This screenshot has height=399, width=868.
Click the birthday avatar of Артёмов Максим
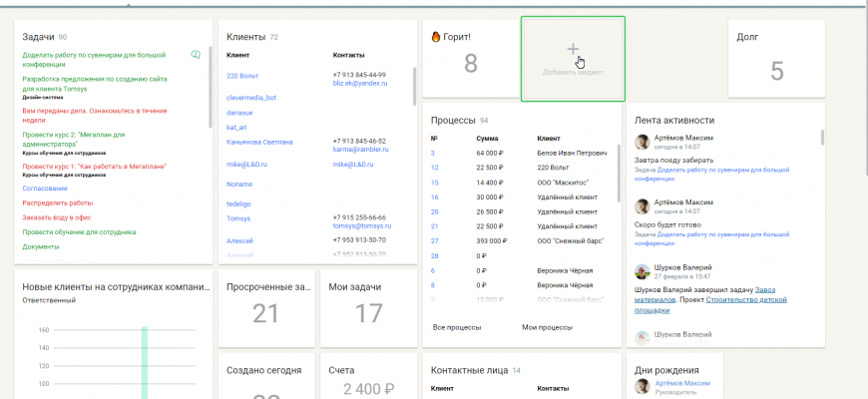click(x=644, y=386)
